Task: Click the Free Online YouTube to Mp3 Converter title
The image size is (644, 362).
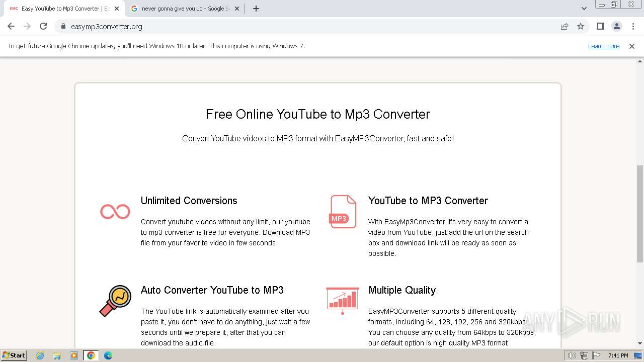Action: (x=318, y=114)
